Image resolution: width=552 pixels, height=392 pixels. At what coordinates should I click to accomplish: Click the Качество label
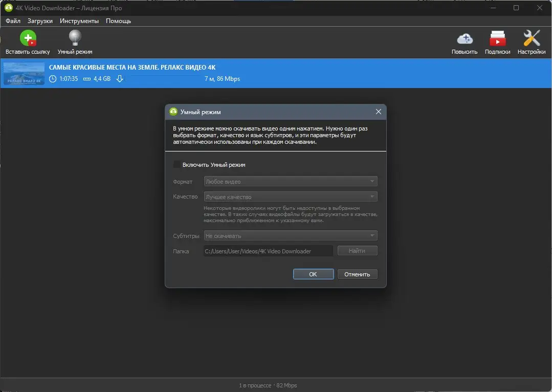(x=185, y=197)
